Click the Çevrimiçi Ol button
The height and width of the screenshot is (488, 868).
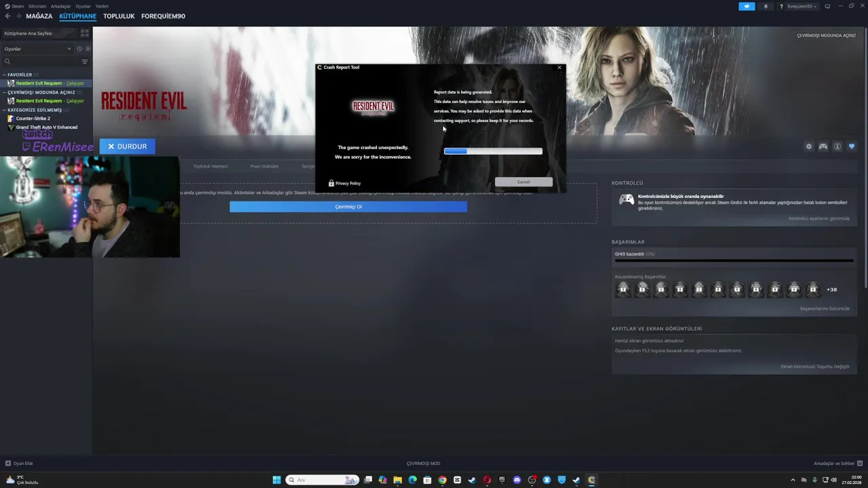348,207
